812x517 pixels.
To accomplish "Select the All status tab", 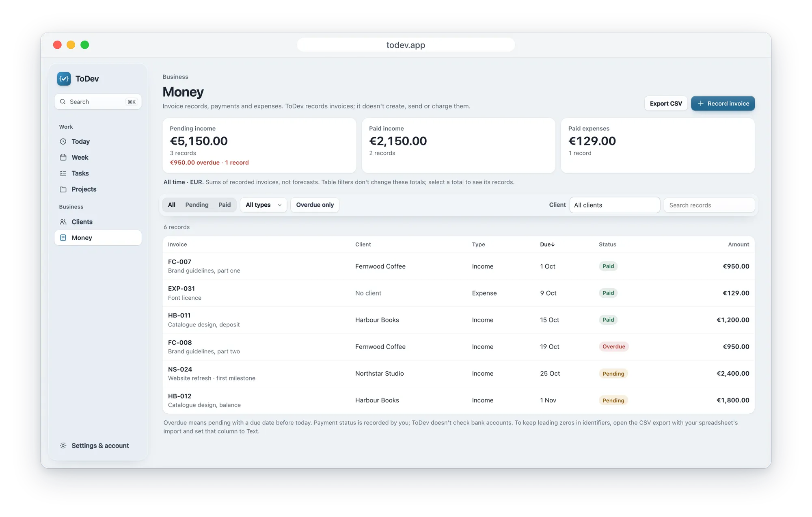I will (x=172, y=205).
